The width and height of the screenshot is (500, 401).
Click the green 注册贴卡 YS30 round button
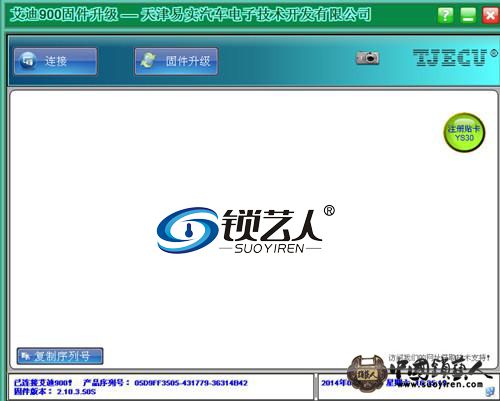coord(464,133)
